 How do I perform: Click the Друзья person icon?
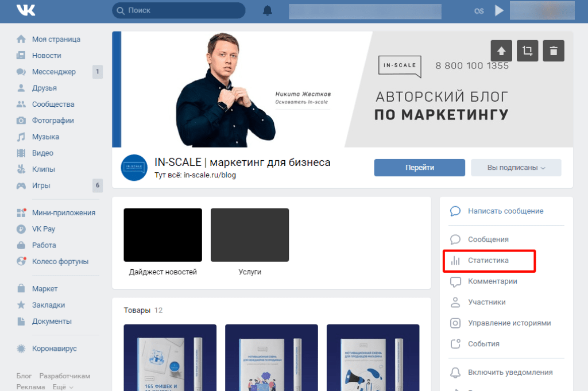pyautogui.click(x=21, y=88)
